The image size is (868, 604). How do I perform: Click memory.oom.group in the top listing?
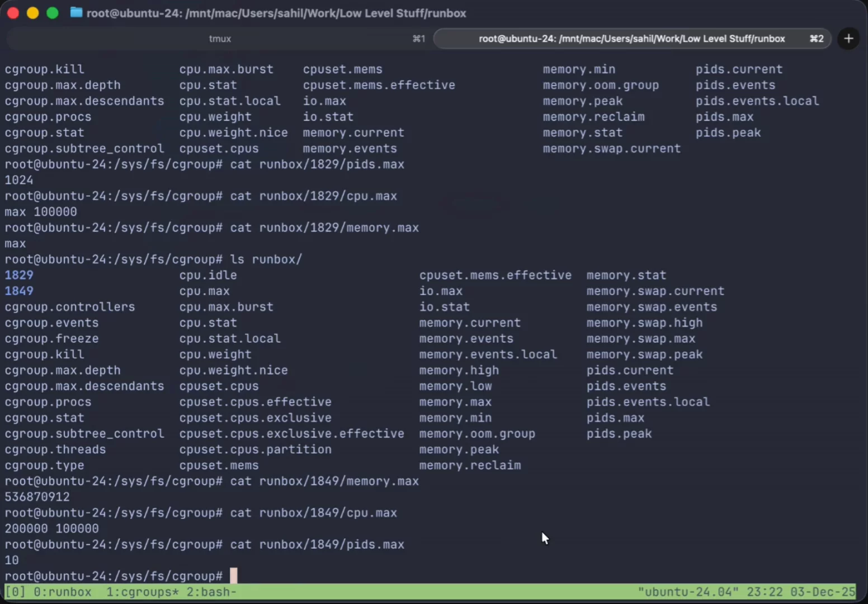point(601,85)
